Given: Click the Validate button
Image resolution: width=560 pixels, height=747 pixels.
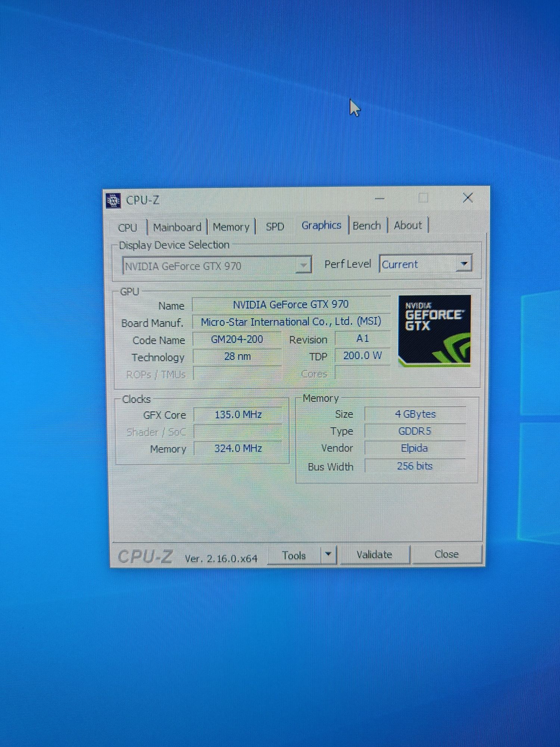Looking at the screenshot, I should coord(374,555).
